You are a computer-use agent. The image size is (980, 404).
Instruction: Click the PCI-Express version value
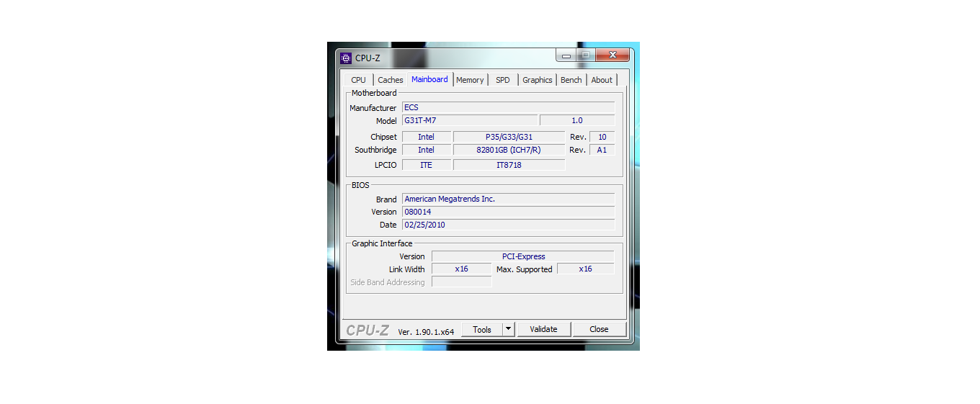523,256
